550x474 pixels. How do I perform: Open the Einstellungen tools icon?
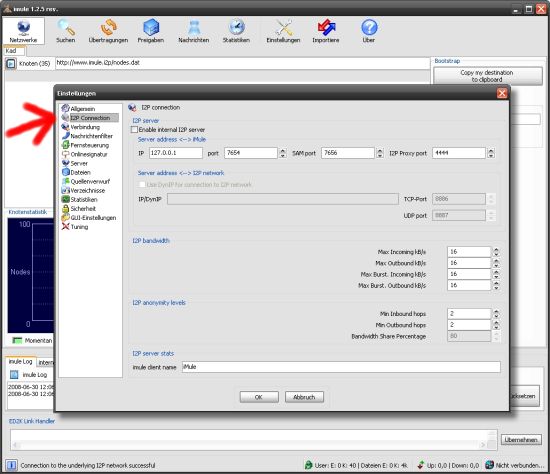[283, 31]
